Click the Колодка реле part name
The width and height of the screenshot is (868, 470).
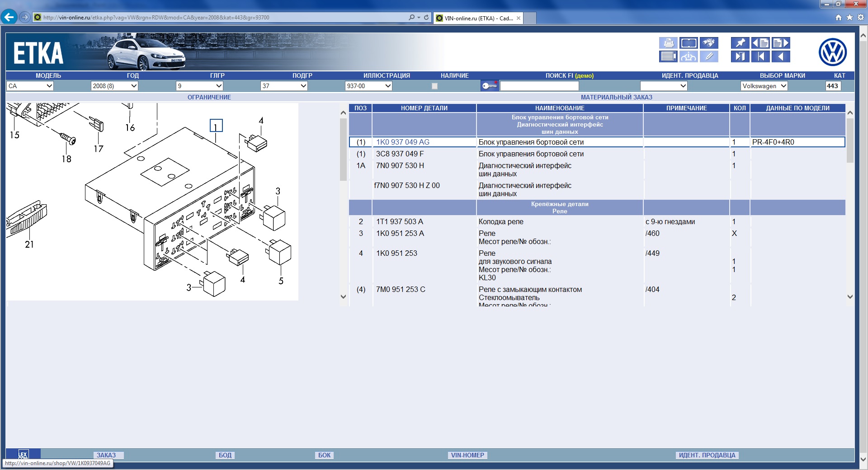tap(501, 221)
